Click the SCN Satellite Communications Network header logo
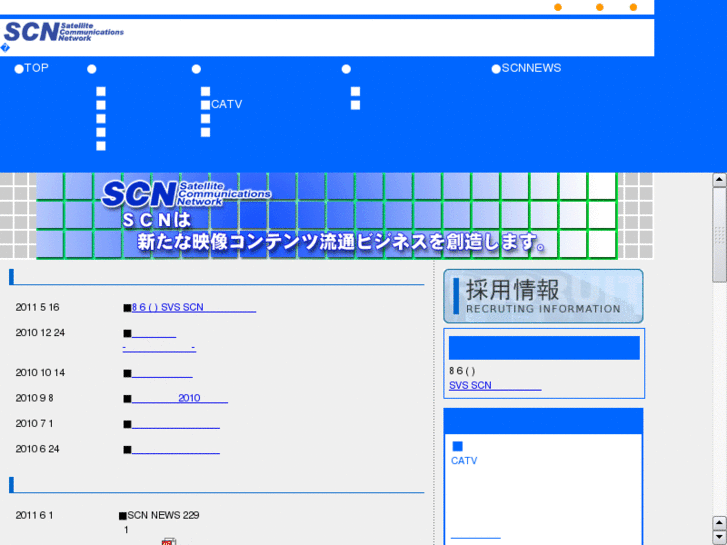The width and height of the screenshot is (727, 545). pyautogui.click(x=64, y=32)
